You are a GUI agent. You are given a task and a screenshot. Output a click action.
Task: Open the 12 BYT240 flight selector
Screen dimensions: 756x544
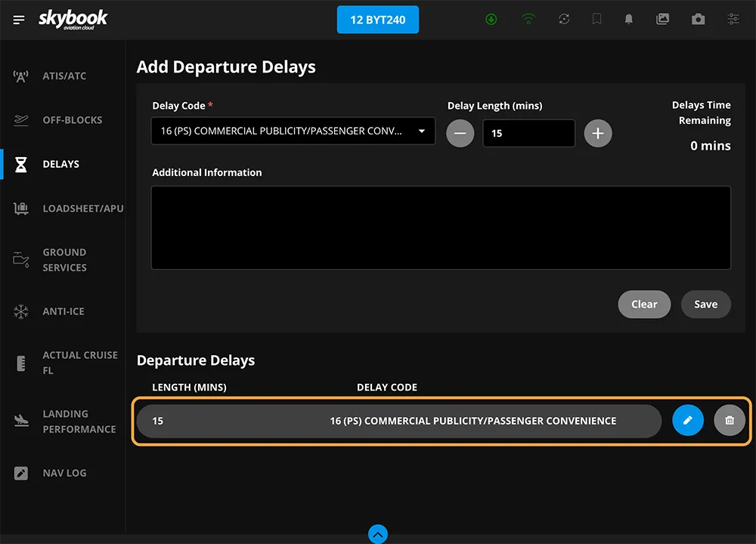pos(377,20)
